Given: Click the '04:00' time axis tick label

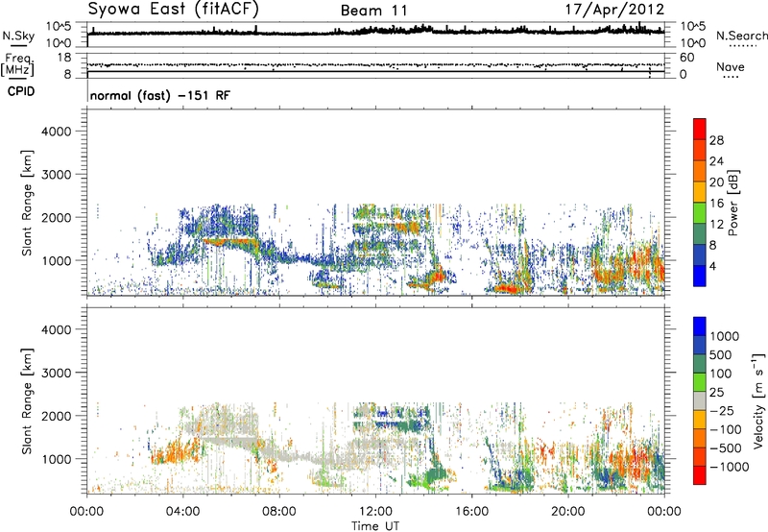Looking at the screenshot, I should (182, 512).
